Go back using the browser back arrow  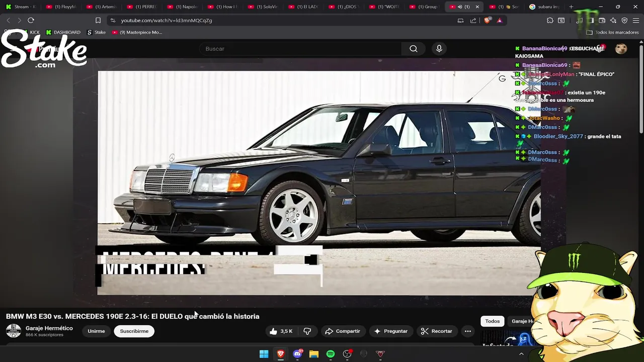8,20
